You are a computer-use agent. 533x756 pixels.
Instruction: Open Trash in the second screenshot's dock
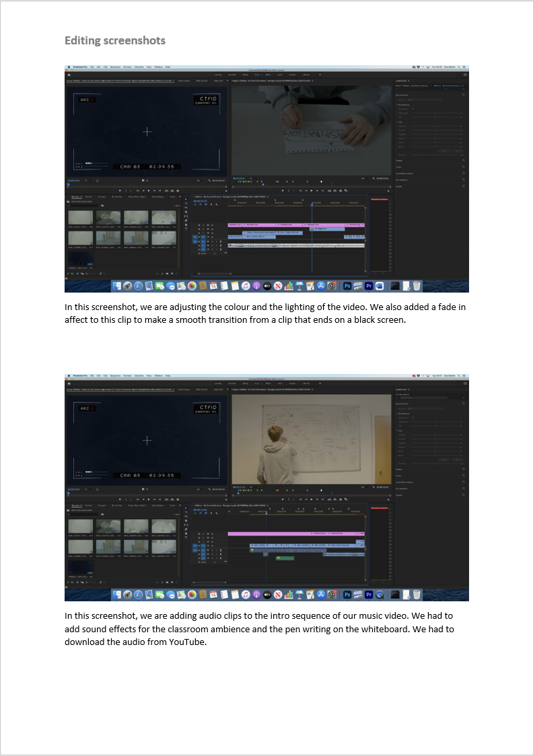pyautogui.click(x=417, y=595)
